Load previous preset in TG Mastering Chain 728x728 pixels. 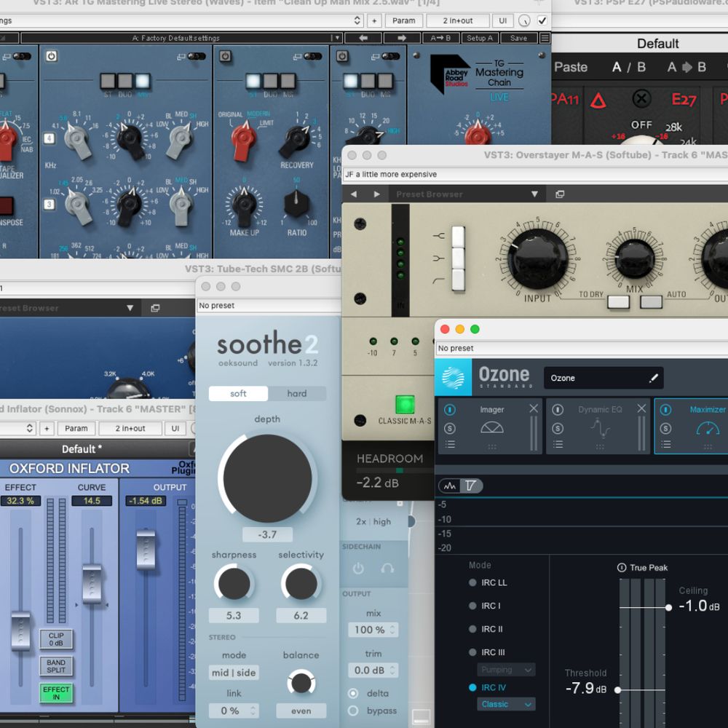[363, 38]
